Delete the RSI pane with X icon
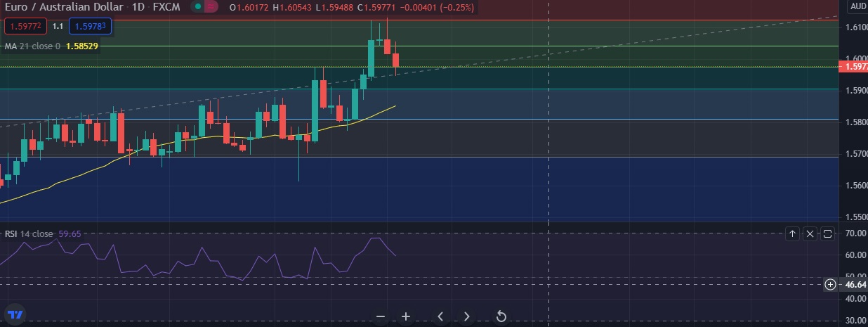This screenshot has width=868, height=327. pyautogui.click(x=810, y=233)
